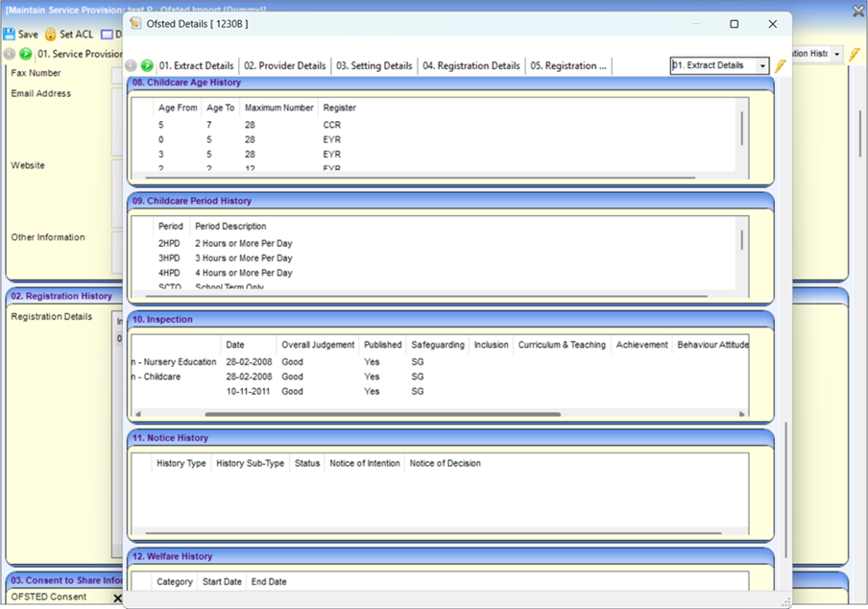This screenshot has height=609, width=868.
Task: Click the Maximum Number column header
Action: pyautogui.click(x=278, y=108)
